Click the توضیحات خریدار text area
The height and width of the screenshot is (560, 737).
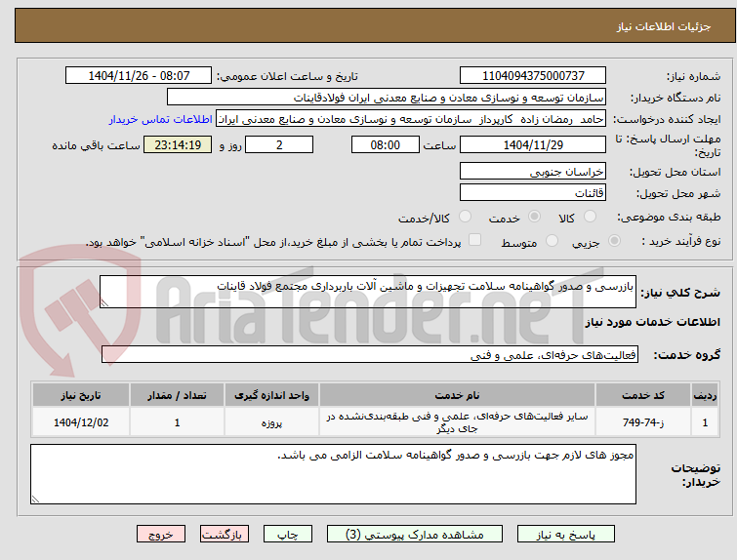(x=333, y=474)
